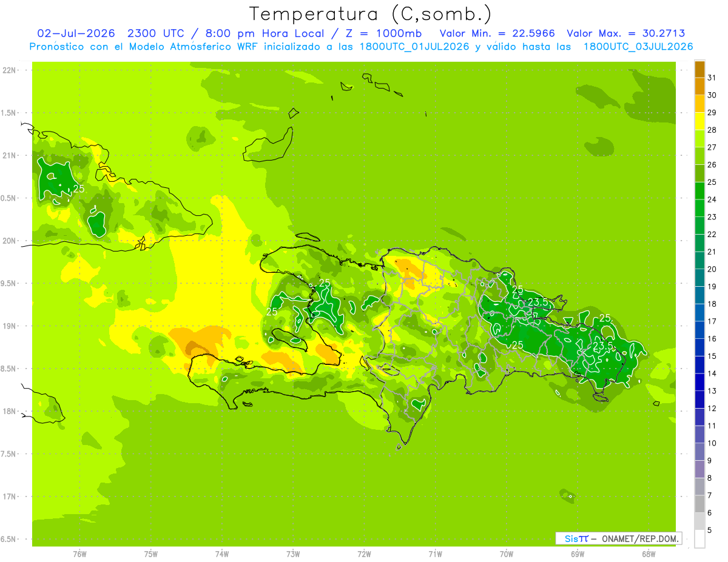
Task: Click the "19N" latitude label
Action: tap(9, 326)
